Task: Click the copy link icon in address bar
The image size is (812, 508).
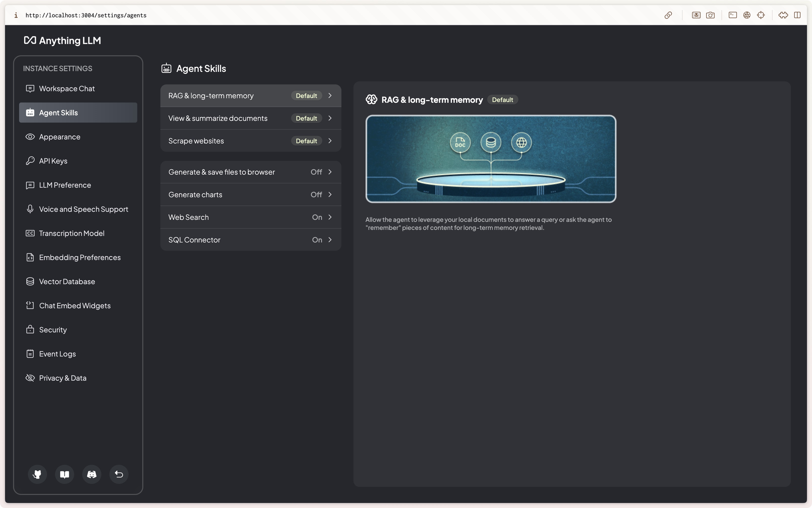Action: [668, 15]
